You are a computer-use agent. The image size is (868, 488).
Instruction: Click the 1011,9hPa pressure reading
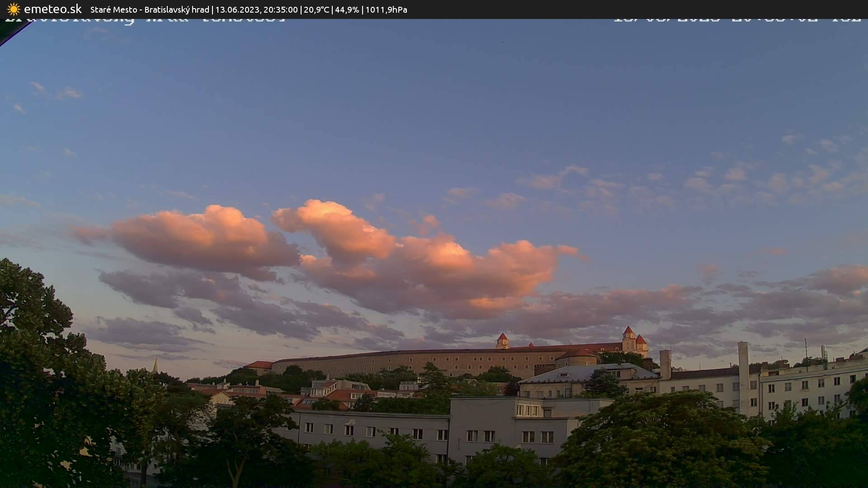point(386,9)
